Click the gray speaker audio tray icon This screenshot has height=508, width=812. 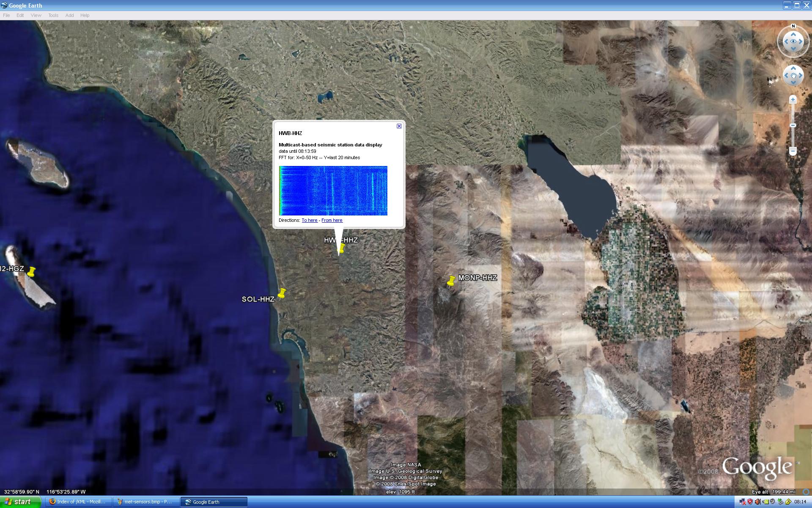click(772, 501)
